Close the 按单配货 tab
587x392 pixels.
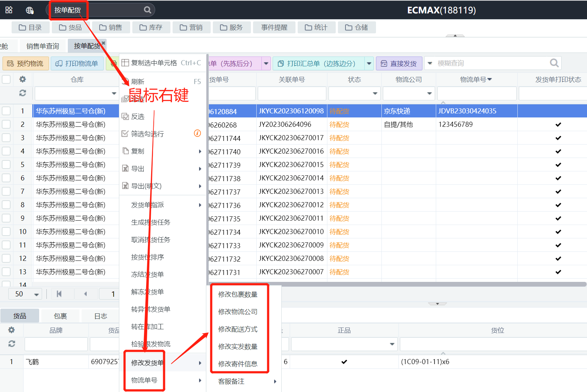(x=103, y=43)
